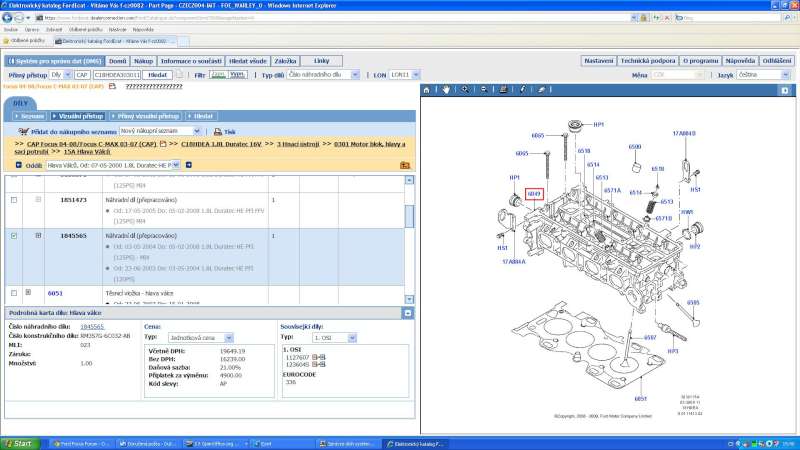Click the Windows Start button
800x450 pixels.
coord(20,443)
